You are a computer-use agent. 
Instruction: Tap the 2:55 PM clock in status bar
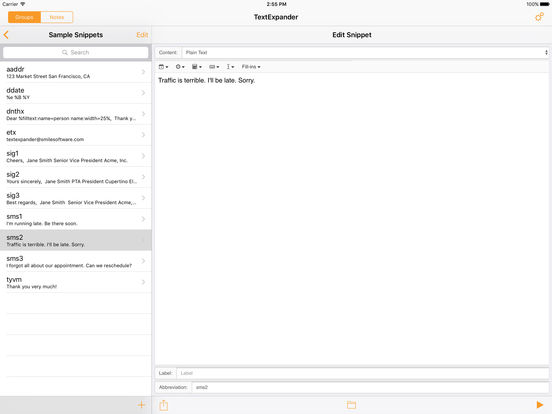[276, 4]
